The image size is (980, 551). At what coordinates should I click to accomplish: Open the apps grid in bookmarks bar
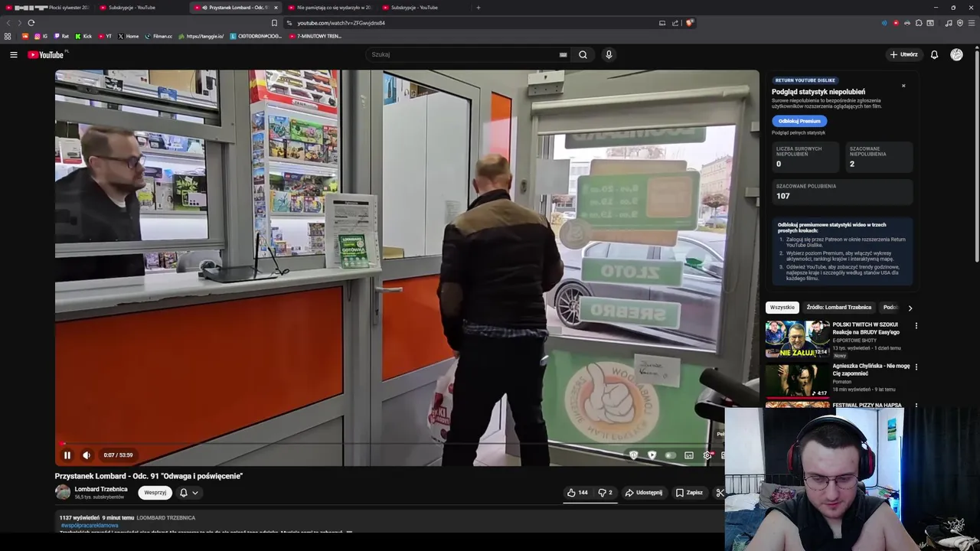click(8, 36)
